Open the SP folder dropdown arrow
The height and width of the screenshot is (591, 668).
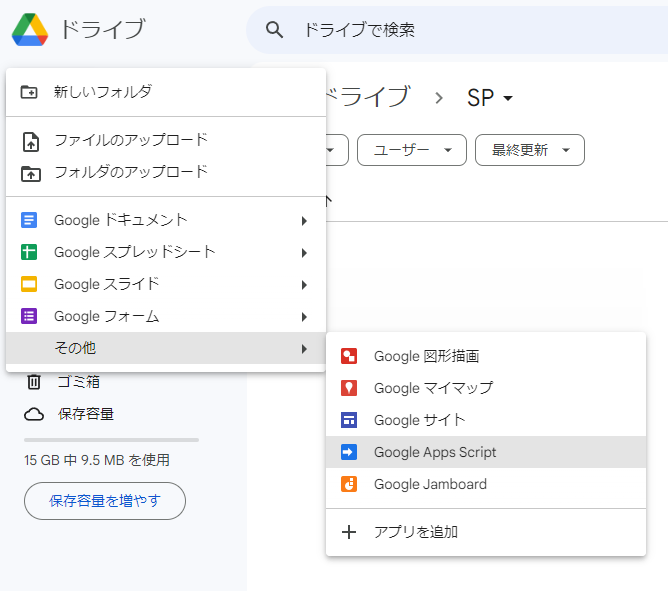509,98
